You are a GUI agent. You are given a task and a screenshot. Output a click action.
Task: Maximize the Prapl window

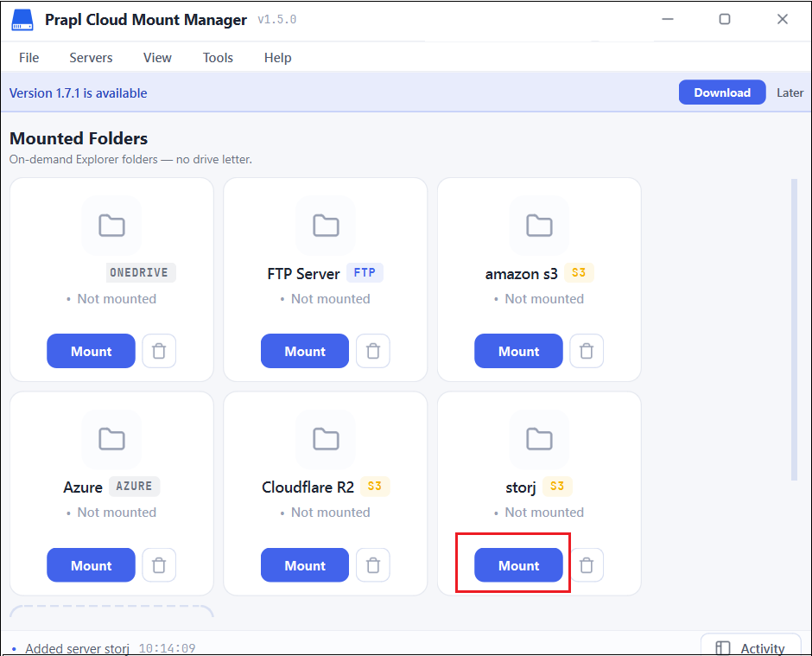[x=725, y=19]
